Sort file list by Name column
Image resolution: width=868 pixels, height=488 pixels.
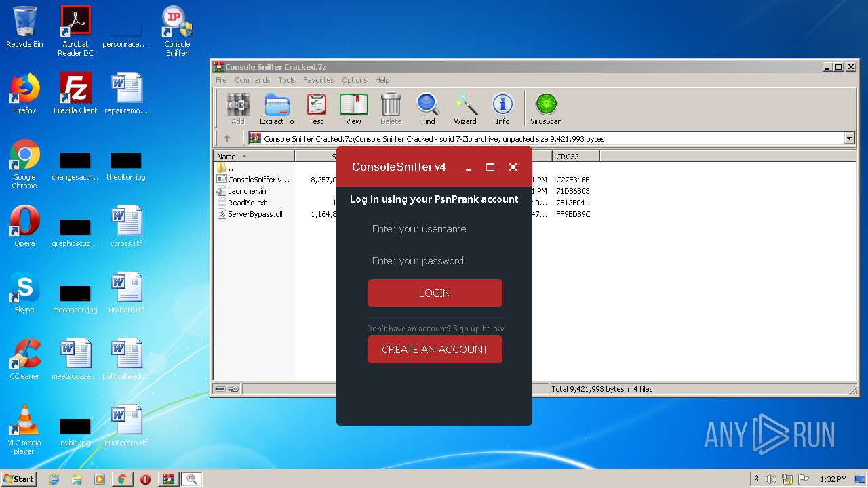coord(254,156)
